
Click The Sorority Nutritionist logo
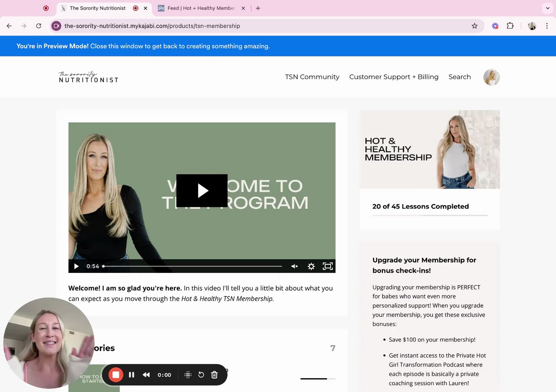click(89, 77)
